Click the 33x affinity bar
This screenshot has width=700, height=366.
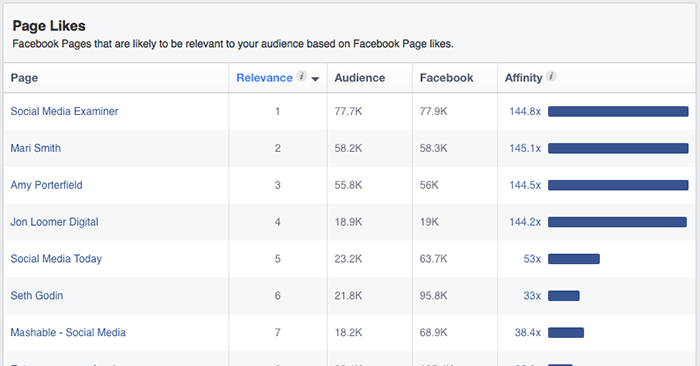point(564,295)
